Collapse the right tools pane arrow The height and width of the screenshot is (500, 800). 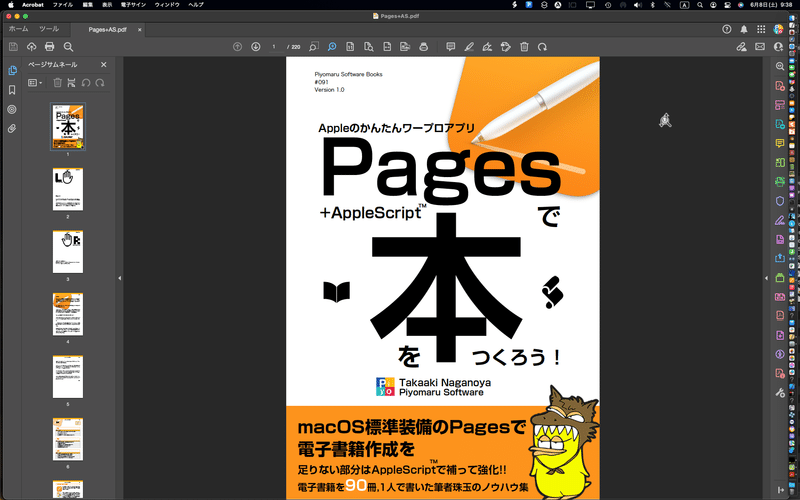click(766, 278)
